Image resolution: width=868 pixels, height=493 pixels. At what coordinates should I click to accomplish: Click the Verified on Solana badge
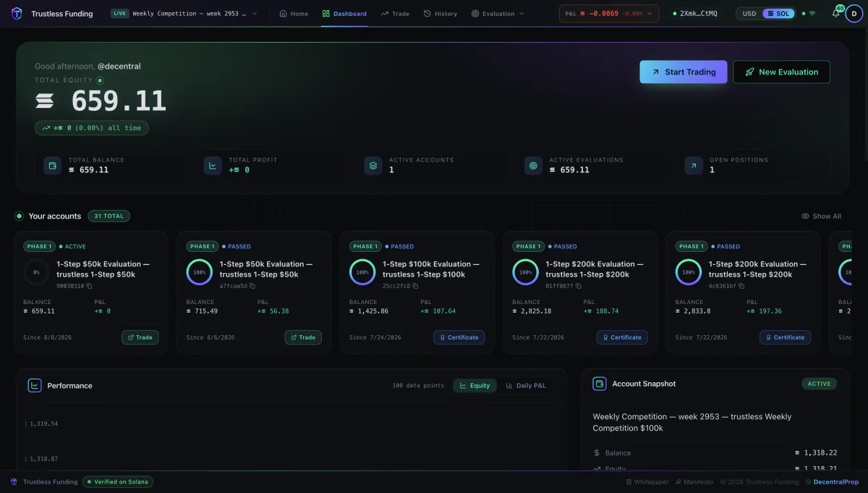pos(118,481)
